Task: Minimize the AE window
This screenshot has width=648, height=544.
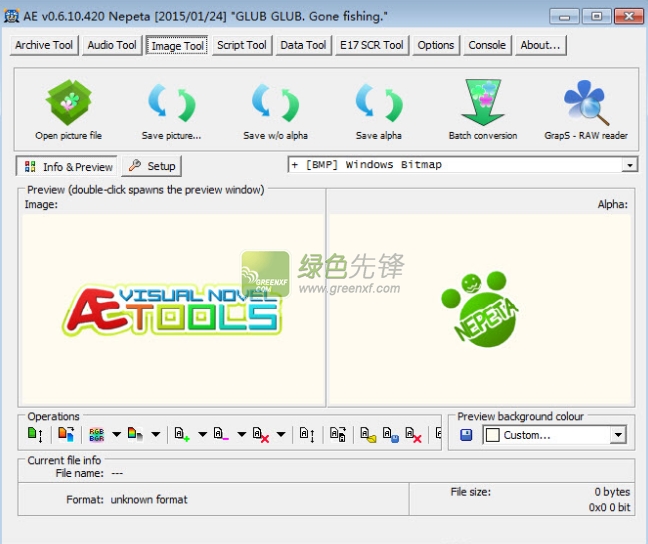Action: click(x=564, y=17)
